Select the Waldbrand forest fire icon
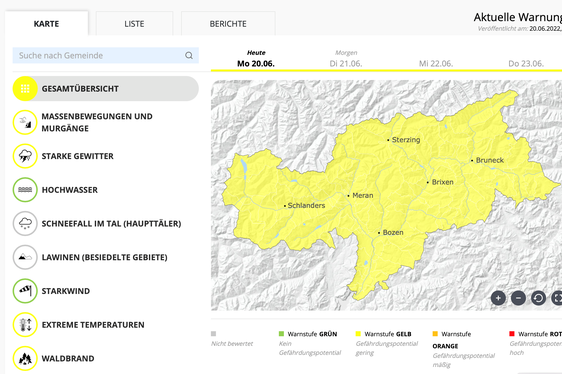 point(25,358)
